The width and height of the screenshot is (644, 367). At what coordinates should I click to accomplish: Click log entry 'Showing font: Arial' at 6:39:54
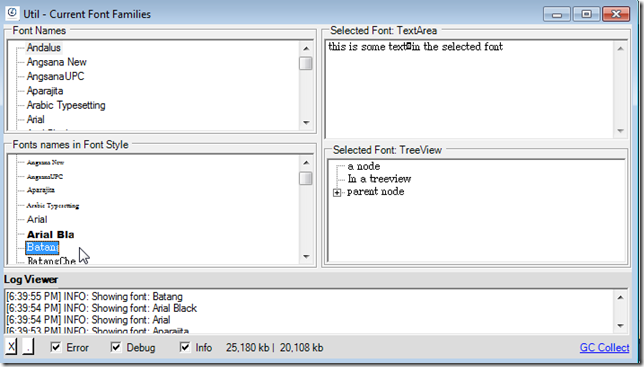click(88, 319)
